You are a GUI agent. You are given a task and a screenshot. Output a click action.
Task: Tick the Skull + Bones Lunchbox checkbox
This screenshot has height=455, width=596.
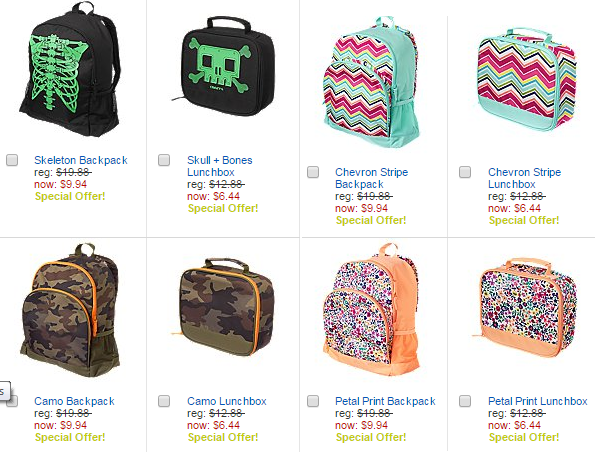[164, 160]
